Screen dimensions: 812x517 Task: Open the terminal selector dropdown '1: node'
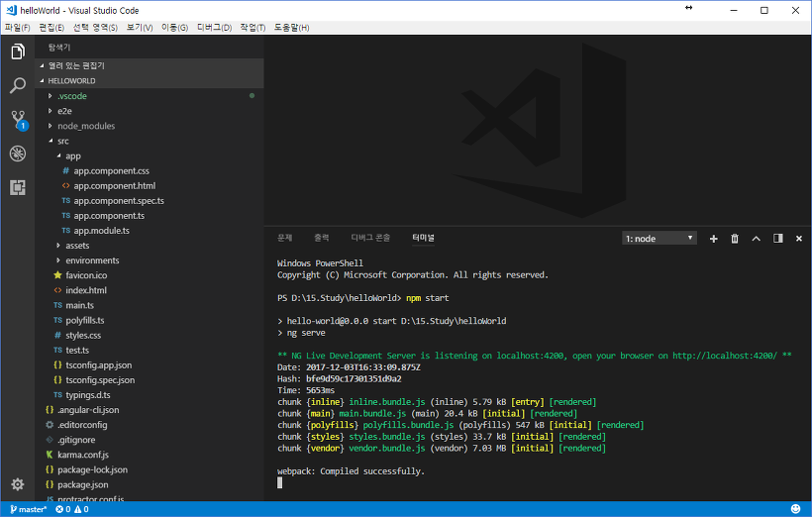660,239
